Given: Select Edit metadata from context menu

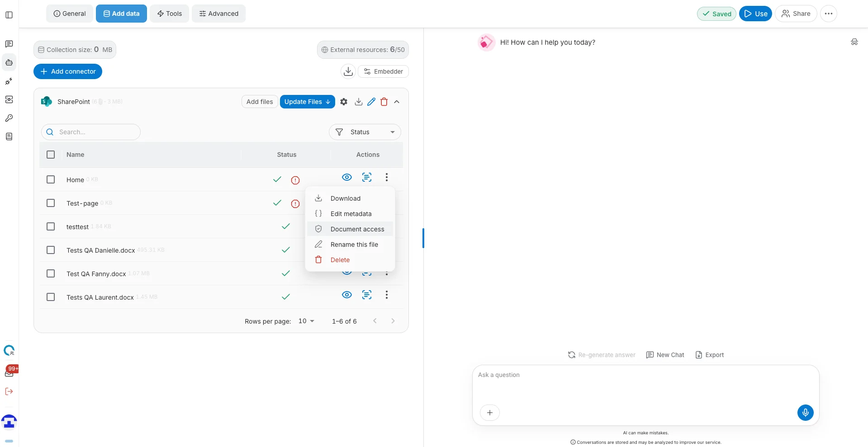Looking at the screenshot, I should point(350,214).
